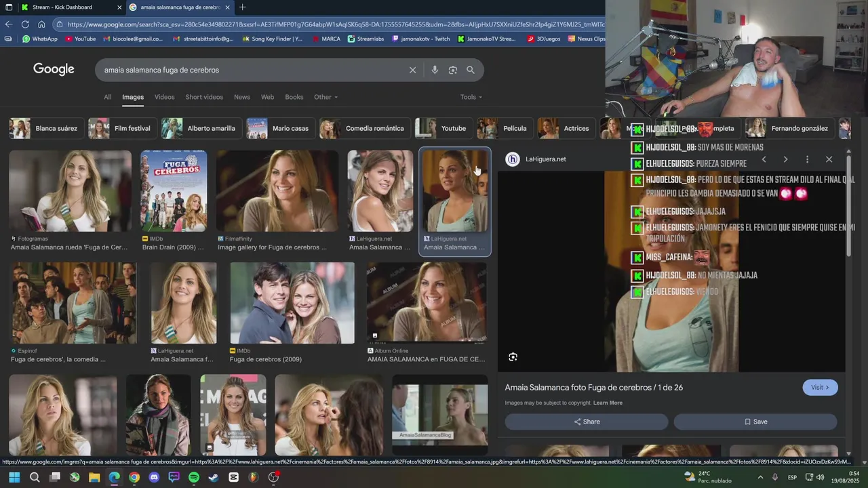Image resolution: width=868 pixels, height=488 pixels.
Task: Click inside the Google search input field
Action: (251, 70)
